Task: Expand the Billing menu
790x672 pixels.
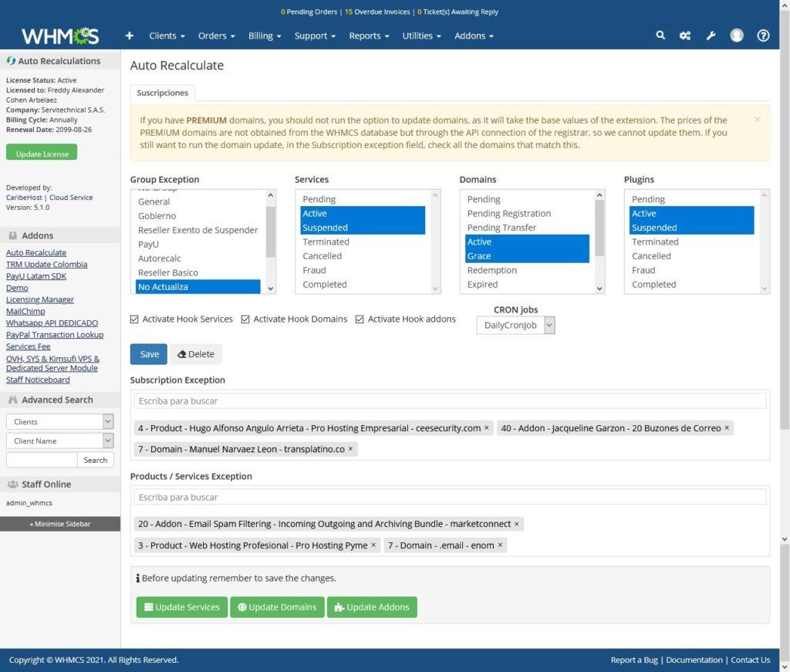Action: [265, 35]
